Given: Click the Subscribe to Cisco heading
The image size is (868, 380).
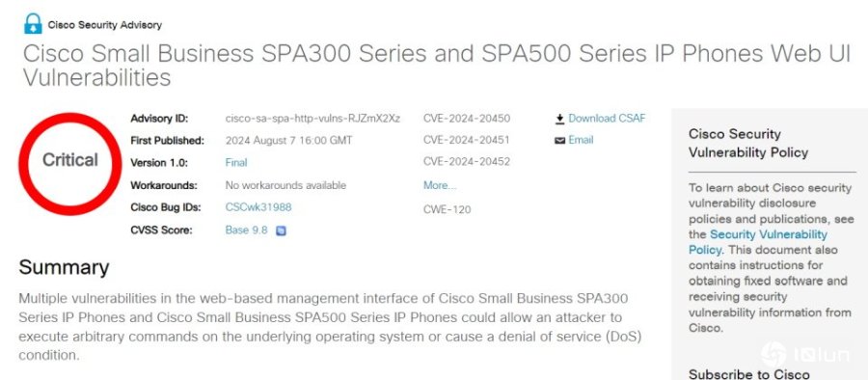Looking at the screenshot, I should click(749, 374).
